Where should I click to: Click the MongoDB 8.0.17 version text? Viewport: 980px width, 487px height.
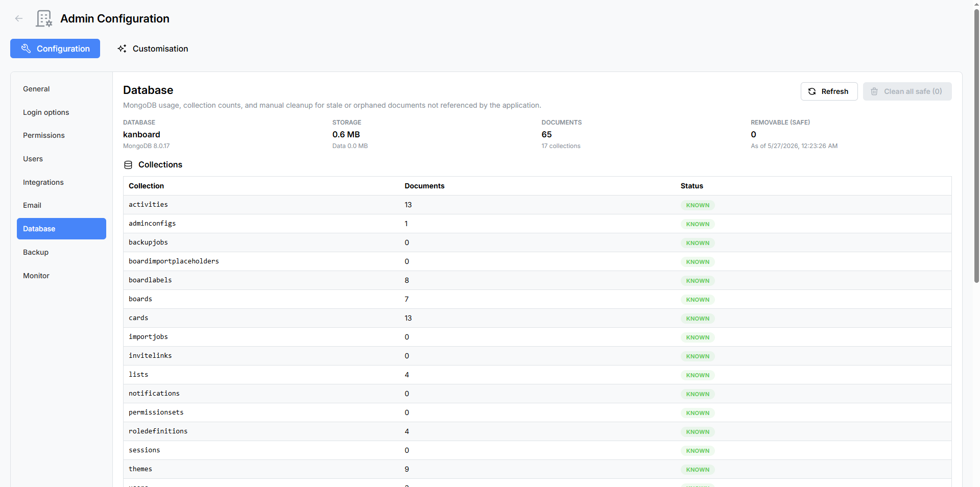point(146,146)
